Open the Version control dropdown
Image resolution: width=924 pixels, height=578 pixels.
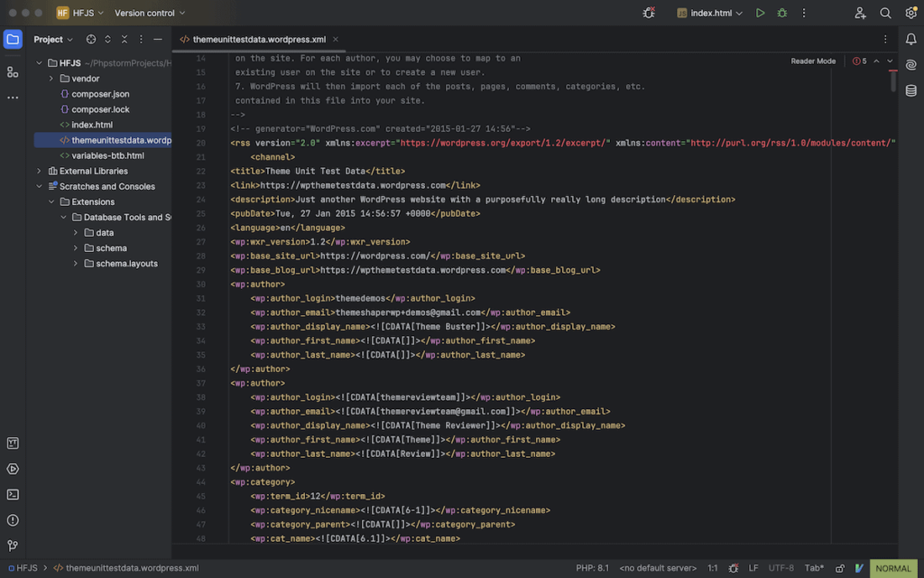pos(150,13)
